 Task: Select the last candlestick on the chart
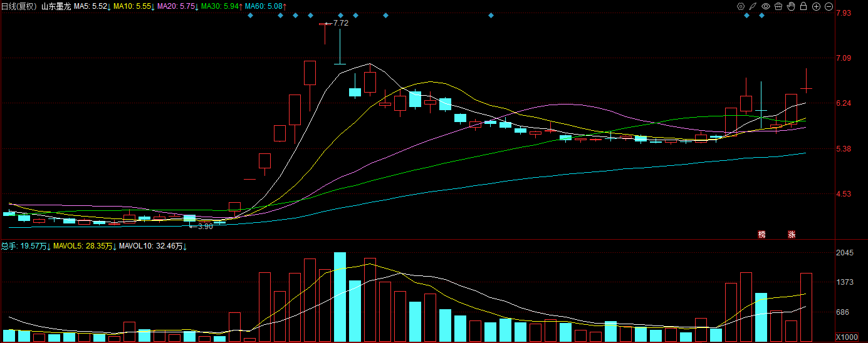[x=806, y=80]
